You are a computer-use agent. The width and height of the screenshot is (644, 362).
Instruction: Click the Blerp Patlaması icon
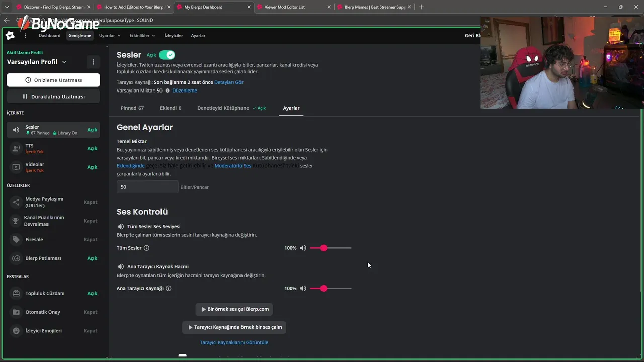pos(16,258)
